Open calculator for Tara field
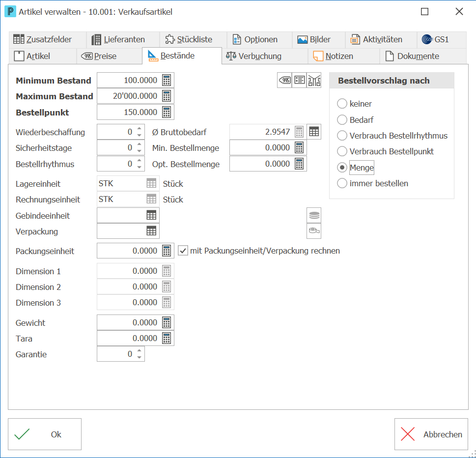 pos(167,338)
